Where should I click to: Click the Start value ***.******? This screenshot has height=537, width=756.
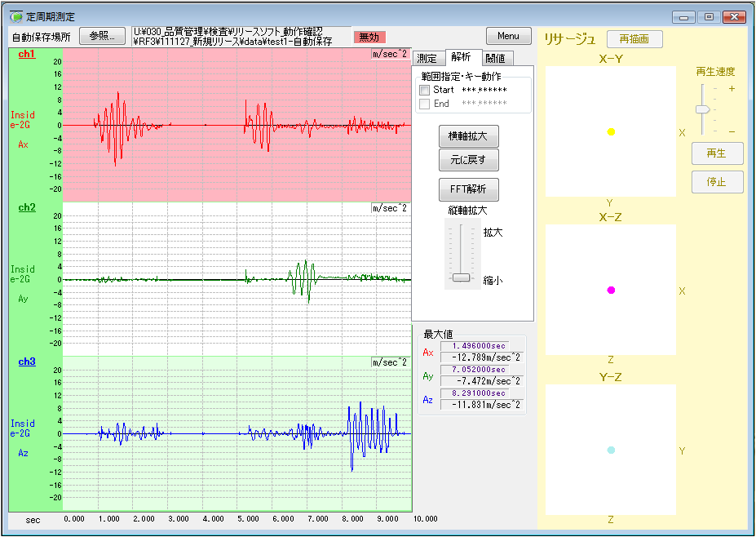(484, 91)
